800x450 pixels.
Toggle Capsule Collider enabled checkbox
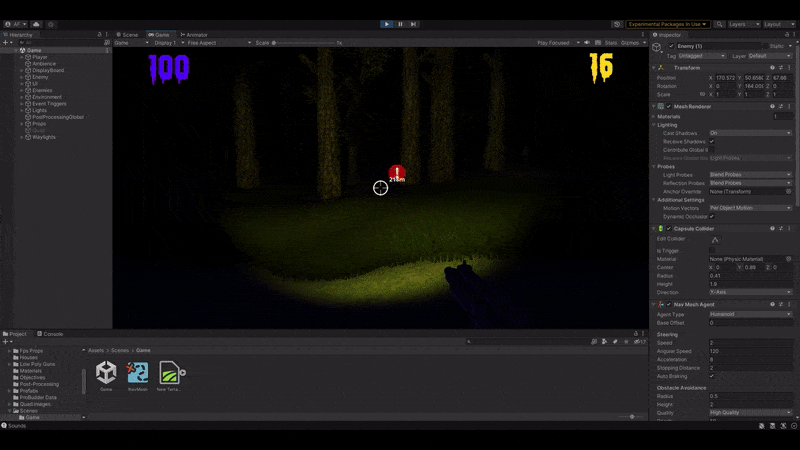669,229
